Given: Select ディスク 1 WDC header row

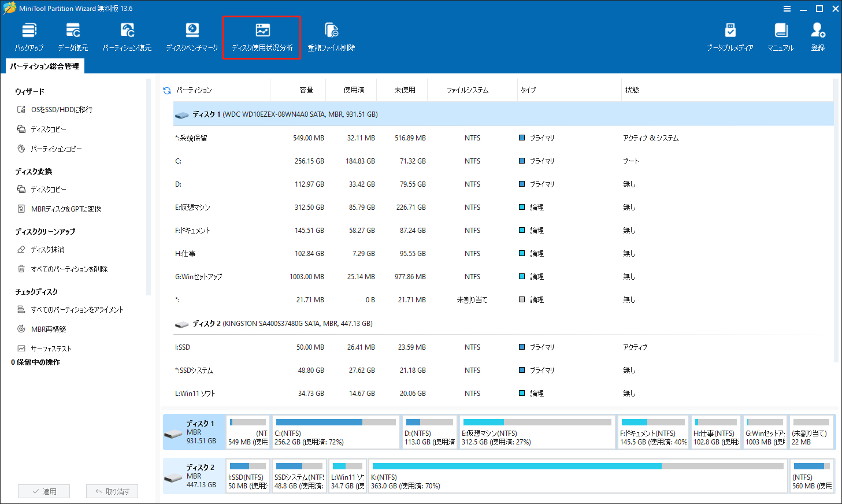Looking at the screenshot, I should (x=503, y=114).
